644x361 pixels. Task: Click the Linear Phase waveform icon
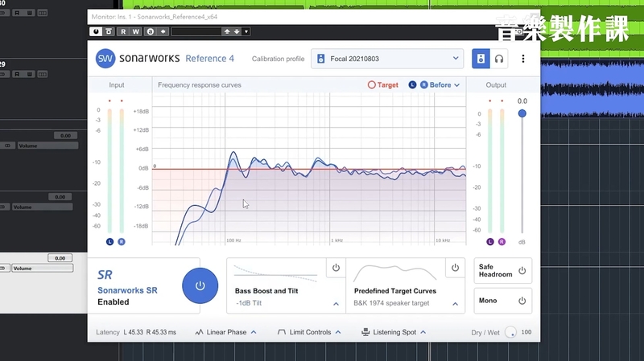[x=199, y=332]
